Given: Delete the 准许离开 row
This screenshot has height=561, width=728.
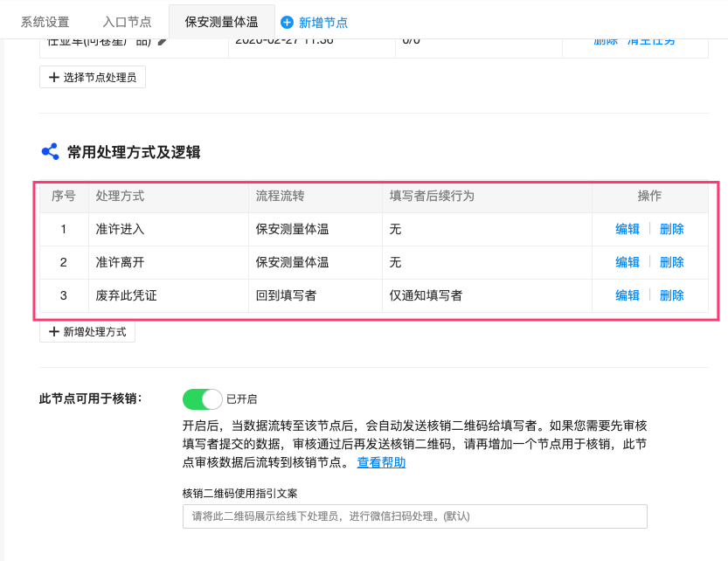Looking at the screenshot, I should 672,262.
